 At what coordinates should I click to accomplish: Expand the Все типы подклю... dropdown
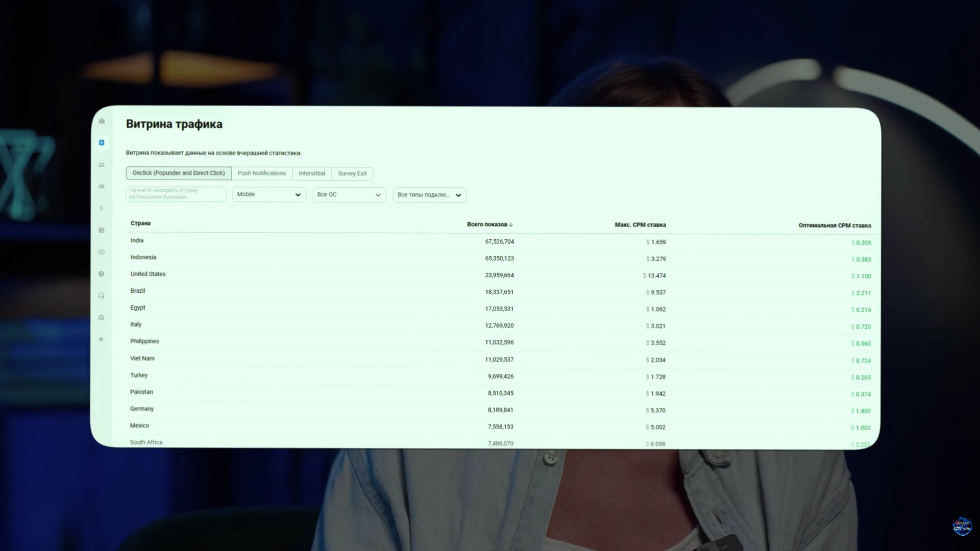pyautogui.click(x=429, y=195)
